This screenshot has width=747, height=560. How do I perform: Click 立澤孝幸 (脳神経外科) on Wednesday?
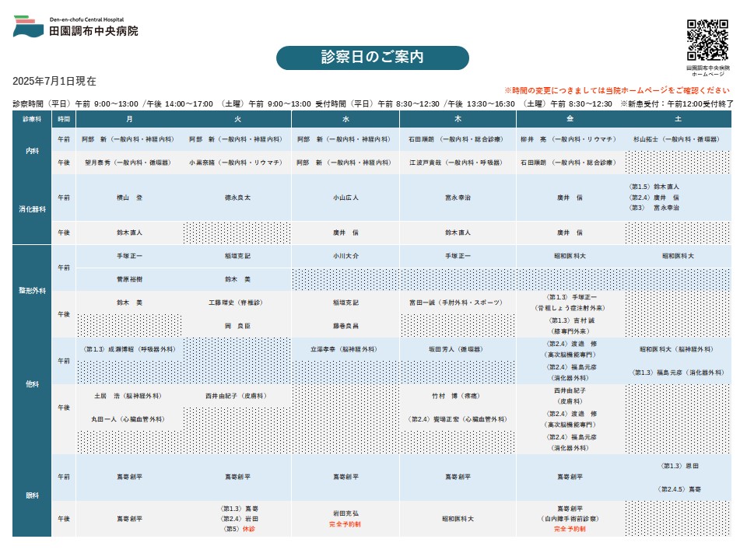(344, 349)
